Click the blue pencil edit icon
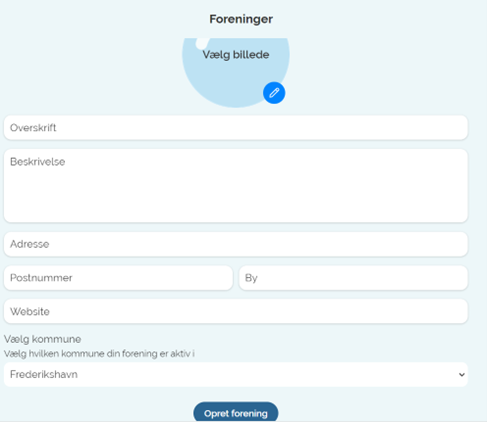The height and width of the screenshot is (422, 487). click(274, 93)
